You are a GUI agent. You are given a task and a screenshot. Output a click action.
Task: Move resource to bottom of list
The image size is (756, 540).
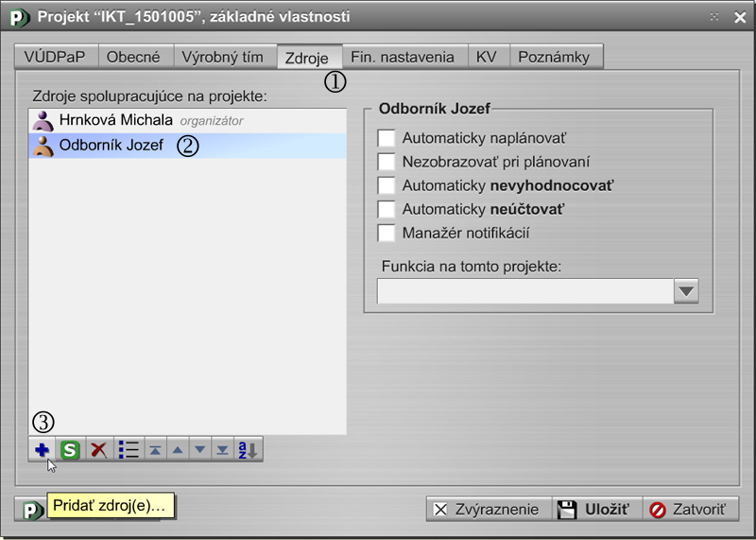(x=222, y=450)
